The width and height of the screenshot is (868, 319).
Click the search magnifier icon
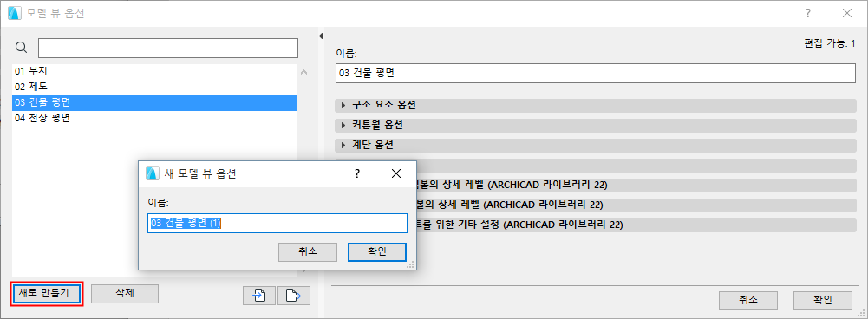pos(21,48)
